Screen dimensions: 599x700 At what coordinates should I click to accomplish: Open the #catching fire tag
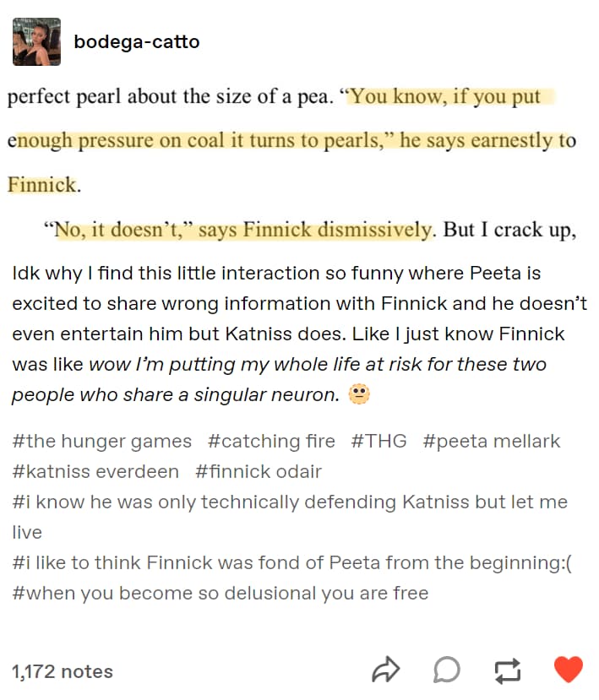point(271,441)
